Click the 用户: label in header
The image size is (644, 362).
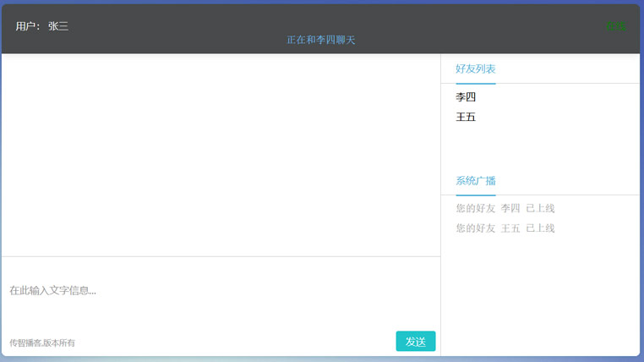pyautogui.click(x=28, y=26)
